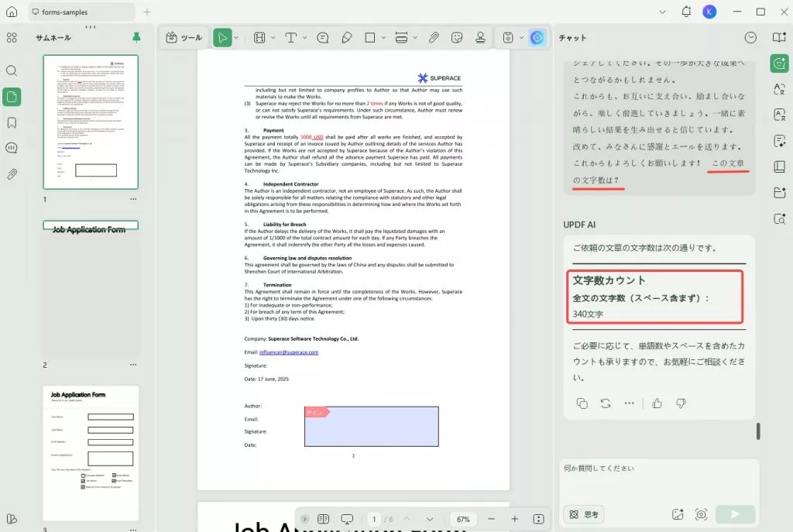This screenshot has height=532, width=793.
Task: Open the translate right sidebar icon
Action: pyautogui.click(x=779, y=89)
